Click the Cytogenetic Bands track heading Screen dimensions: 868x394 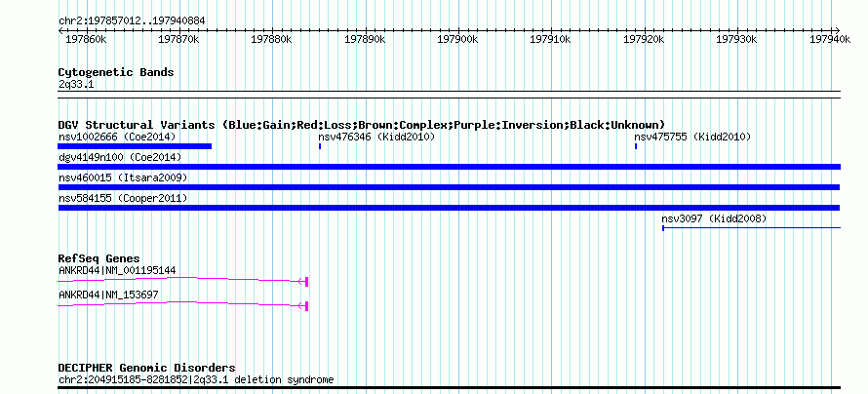pos(116,72)
